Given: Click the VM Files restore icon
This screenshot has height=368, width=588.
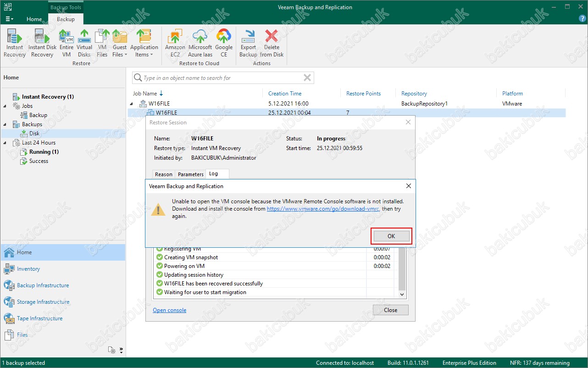Looking at the screenshot, I should click(102, 43).
